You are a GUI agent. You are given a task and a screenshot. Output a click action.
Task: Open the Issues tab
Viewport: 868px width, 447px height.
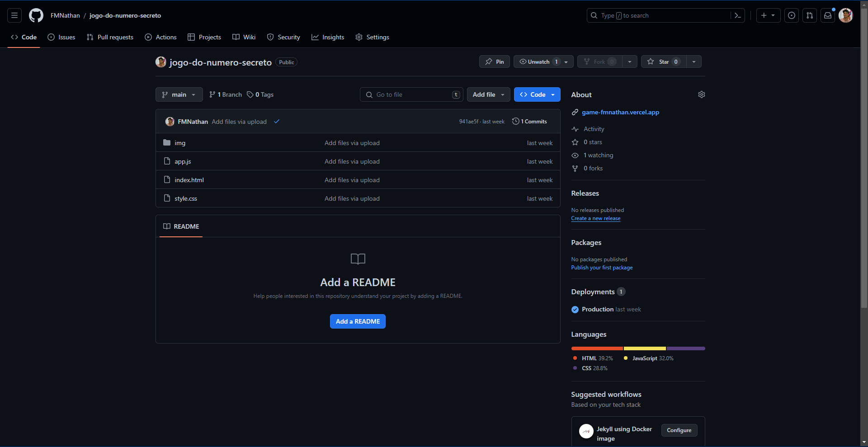[x=61, y=37]
